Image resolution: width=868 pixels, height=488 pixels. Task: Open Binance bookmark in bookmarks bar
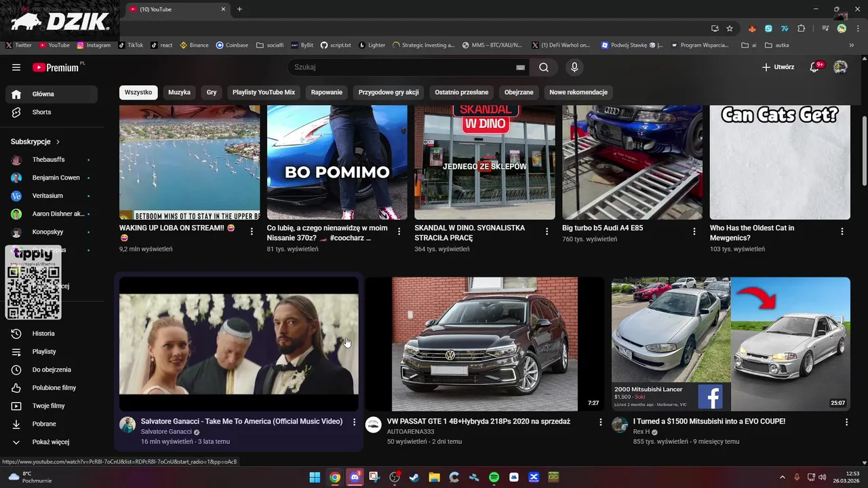[194, 45]
